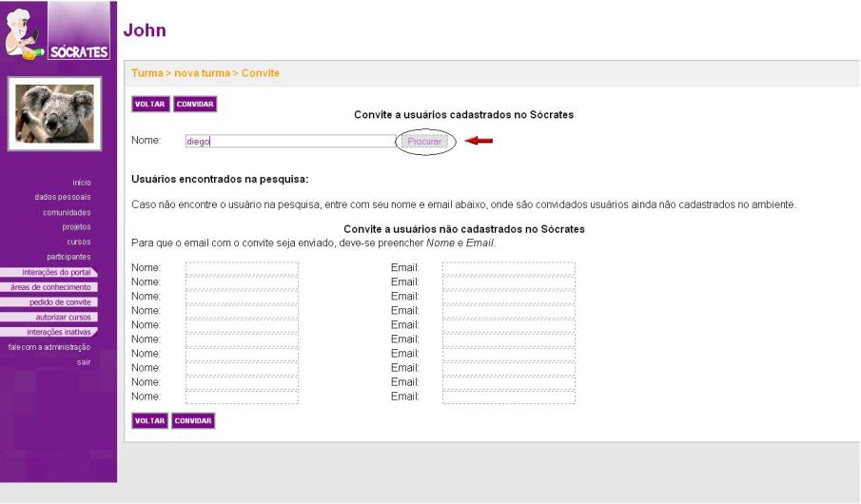Viewport: 861px width, 504px height.
Task: Click the top VOLTAR button
Action: [x=149, y=104]
